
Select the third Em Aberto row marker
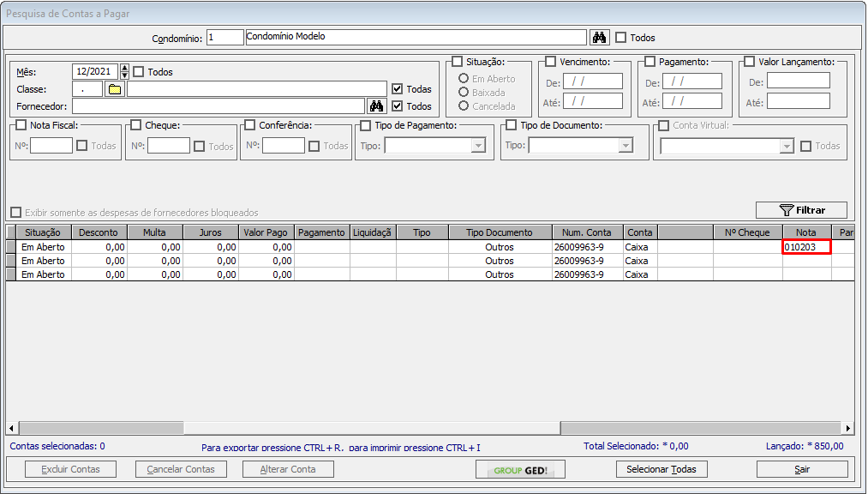[11, 274]
